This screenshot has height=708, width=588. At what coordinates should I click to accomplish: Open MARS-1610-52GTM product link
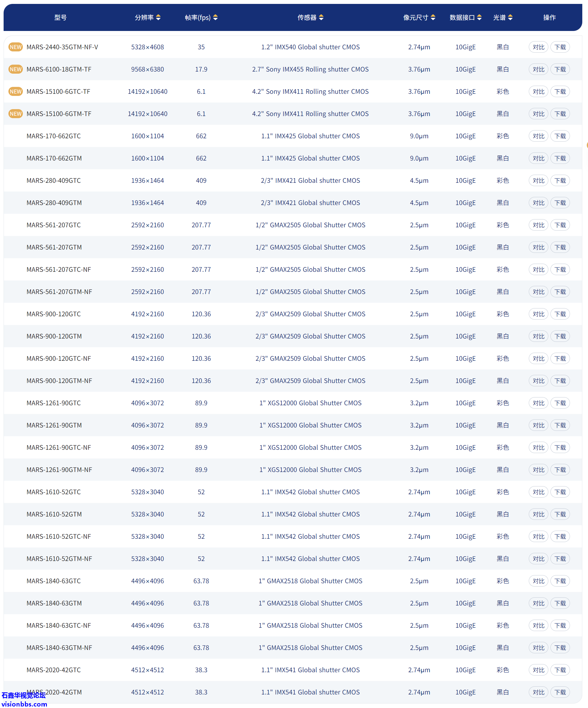pyautogui.click(x=54, y=514)
